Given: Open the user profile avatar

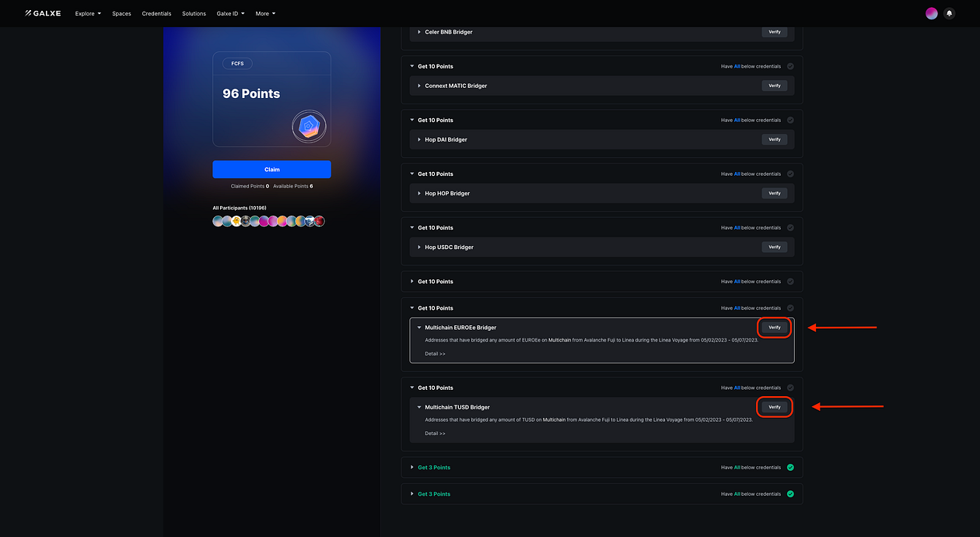Looking at the screenshot, I should pos(931,13).
